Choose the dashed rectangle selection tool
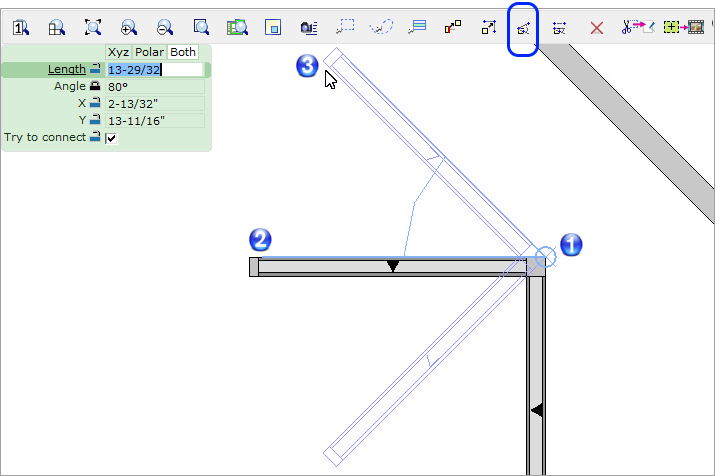Viewport: 715px width, 476px height. pos(345,26)
